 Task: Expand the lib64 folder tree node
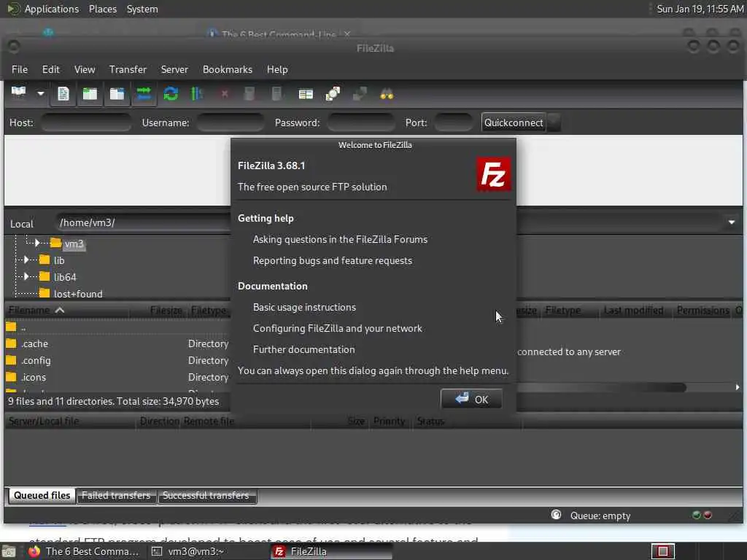click(26, 276)
